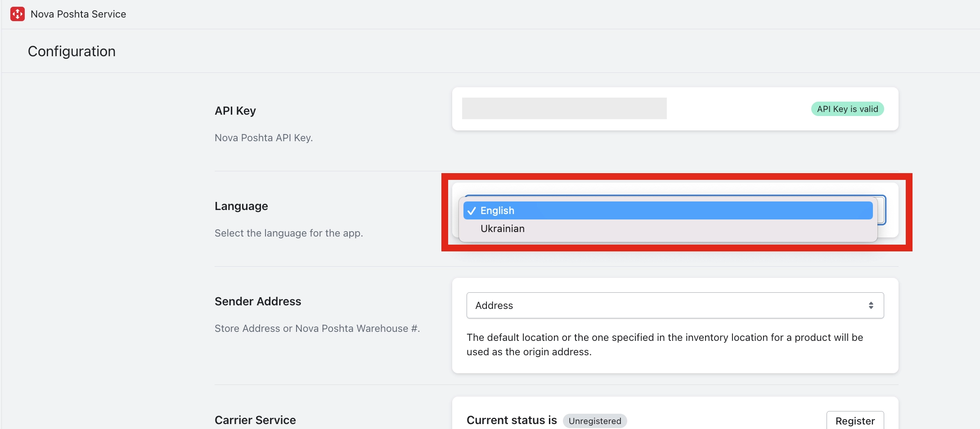Click the default location origin address help text
The image size is (980, 429).
(665, 344)
